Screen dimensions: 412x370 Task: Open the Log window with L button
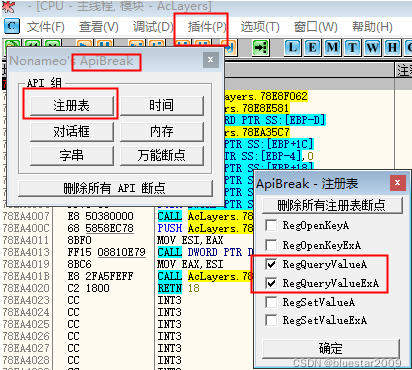point(292,48)
